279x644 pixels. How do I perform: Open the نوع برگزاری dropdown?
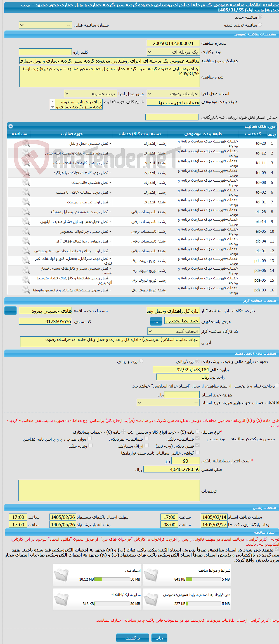[173, 52]
